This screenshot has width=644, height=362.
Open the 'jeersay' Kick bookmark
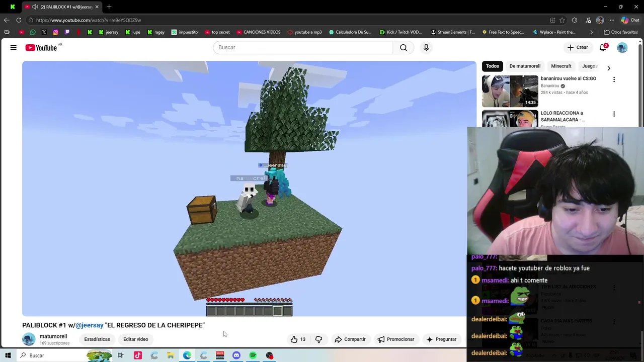108,32
